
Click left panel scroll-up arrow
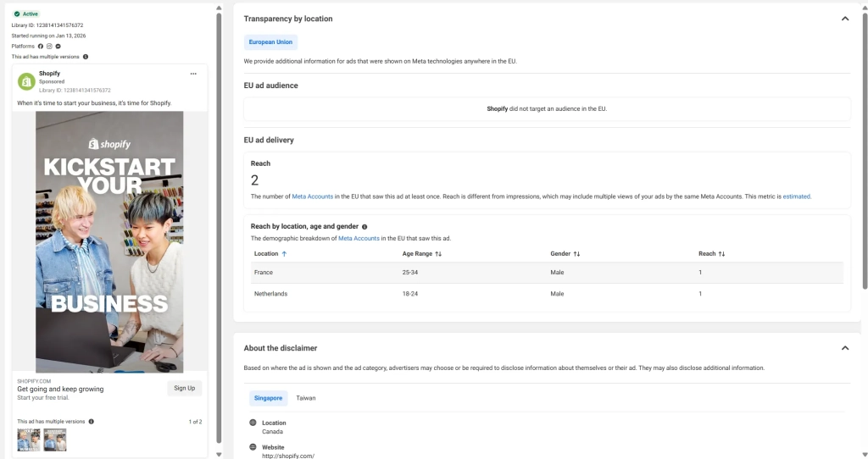219,8
